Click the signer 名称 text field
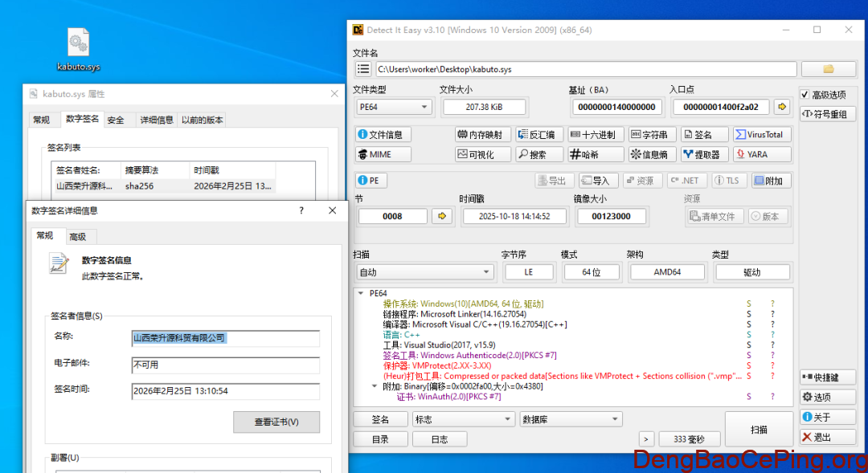Screen dimensions: 868x473 pos(225,338)
